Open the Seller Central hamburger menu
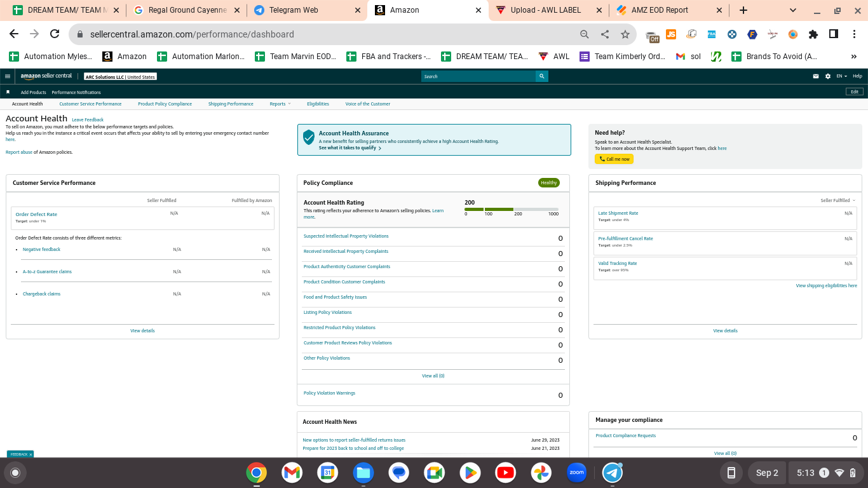Viewport: 868px width, 488px height. pos(8,76)
